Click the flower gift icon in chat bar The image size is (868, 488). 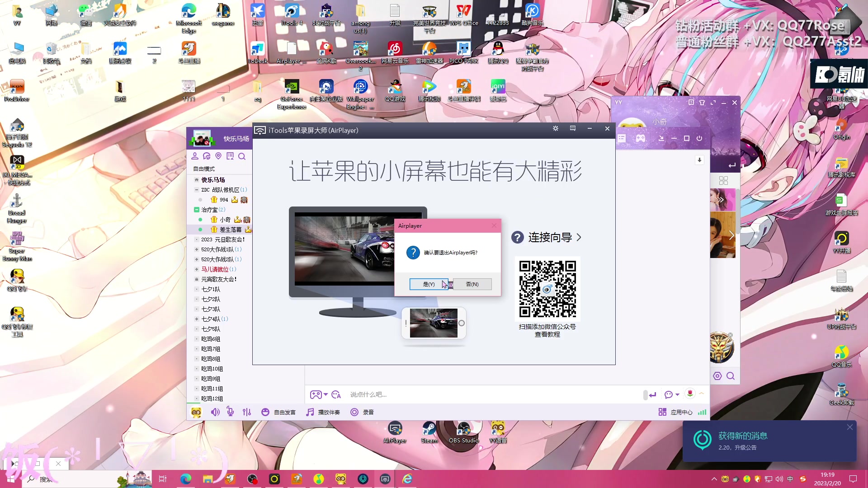tap(690, 394)
